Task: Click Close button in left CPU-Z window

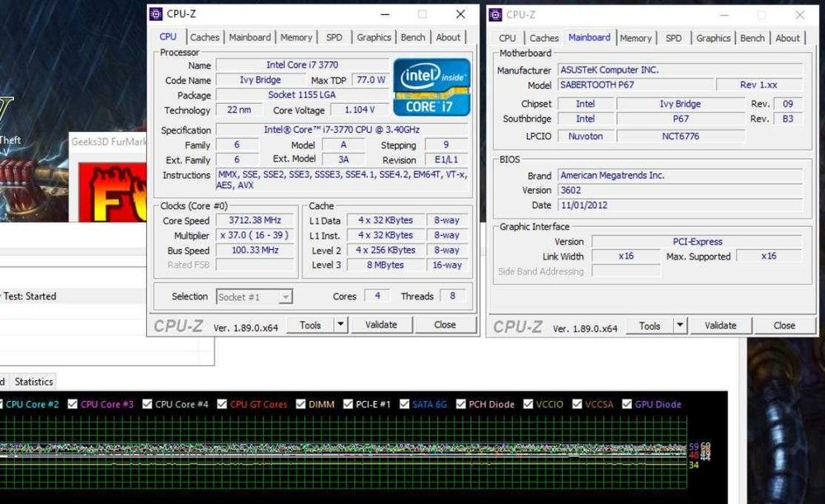Action: tap(445, 325)
